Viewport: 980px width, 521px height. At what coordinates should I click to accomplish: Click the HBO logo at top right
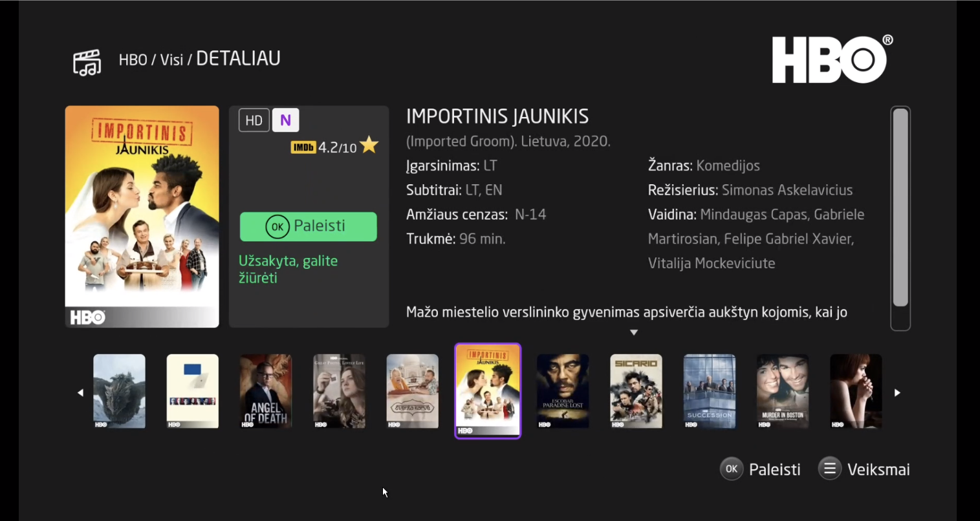tap(832, 59)
